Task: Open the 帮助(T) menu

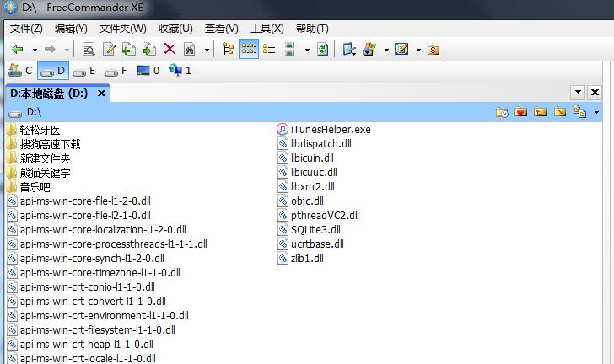Action: click(x=312, y=29)
